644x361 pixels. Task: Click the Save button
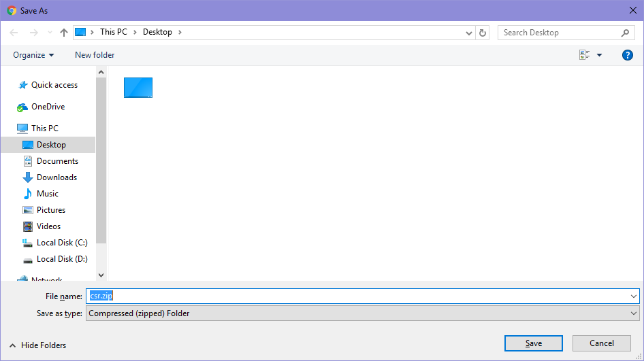pos(533,343)
